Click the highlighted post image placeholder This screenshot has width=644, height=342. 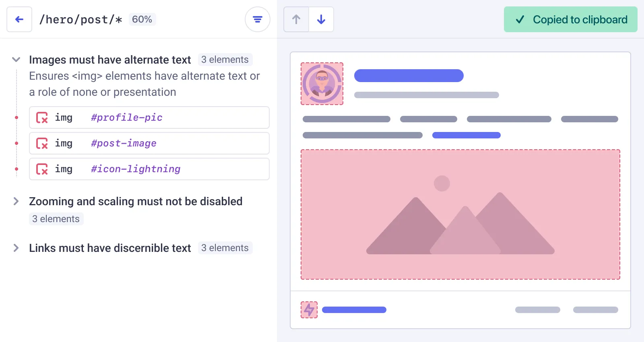460,214
